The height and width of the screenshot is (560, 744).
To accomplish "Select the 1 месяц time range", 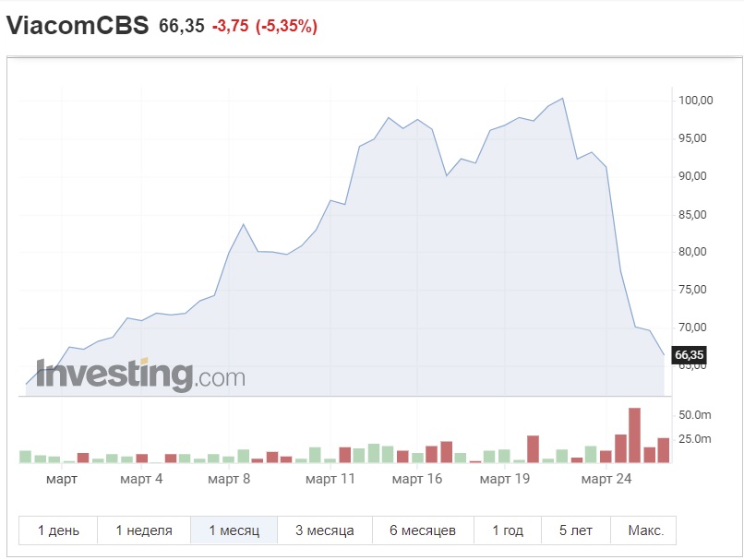I will click(234, 530).
